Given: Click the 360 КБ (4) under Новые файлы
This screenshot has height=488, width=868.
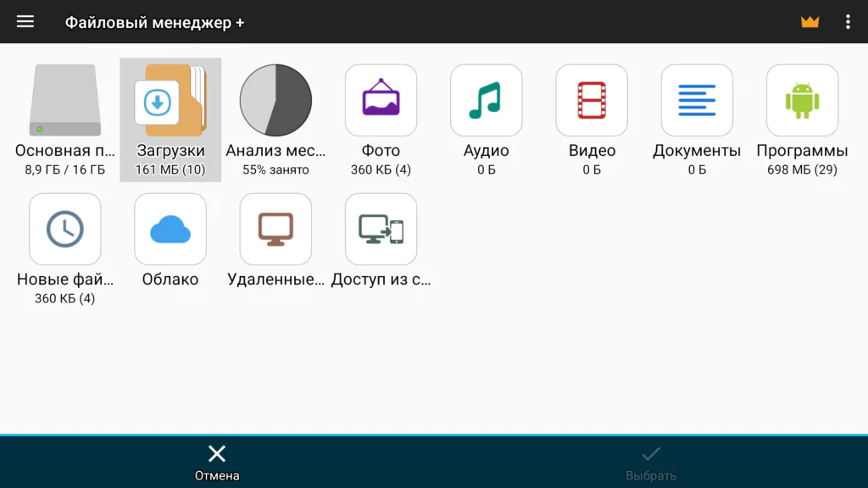Looking at the screenshot, I should [x=64, y=299].
